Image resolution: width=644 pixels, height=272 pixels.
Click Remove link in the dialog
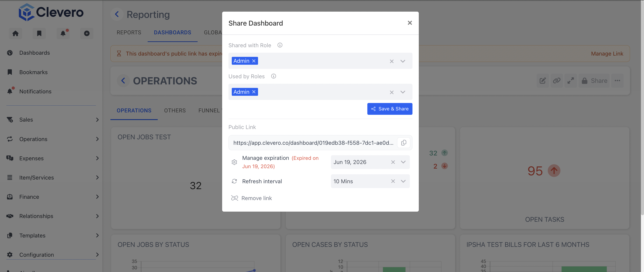(251, 198)
